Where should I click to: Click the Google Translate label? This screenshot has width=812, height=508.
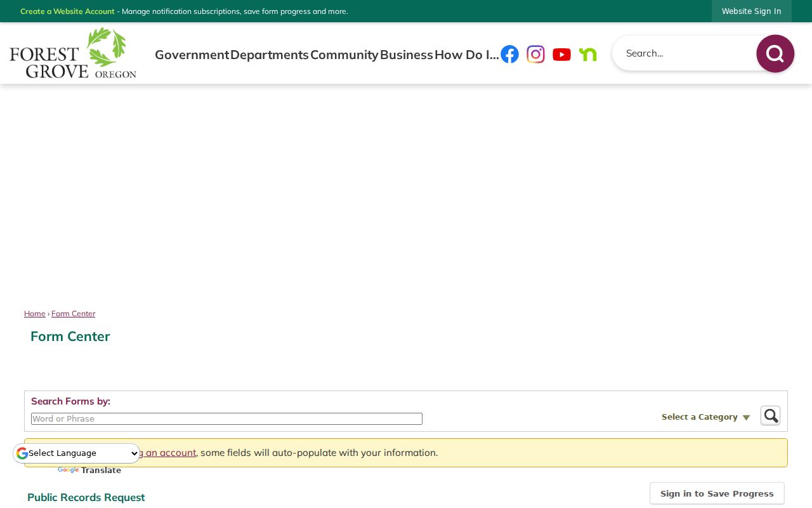89,471
